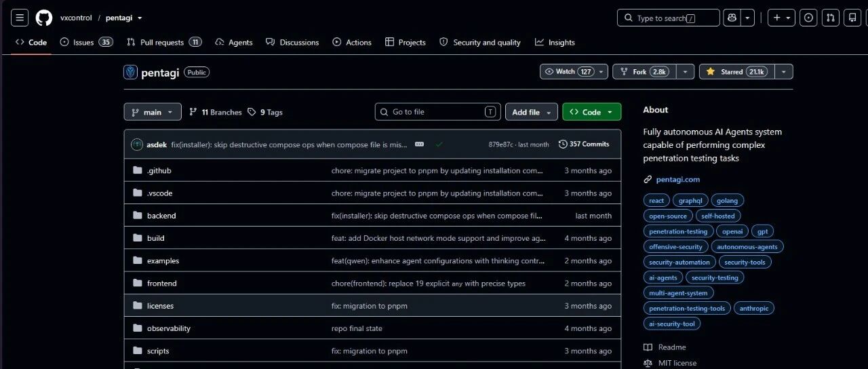Select the golang topic tag

pyautogui.click(x=727, y=201)
